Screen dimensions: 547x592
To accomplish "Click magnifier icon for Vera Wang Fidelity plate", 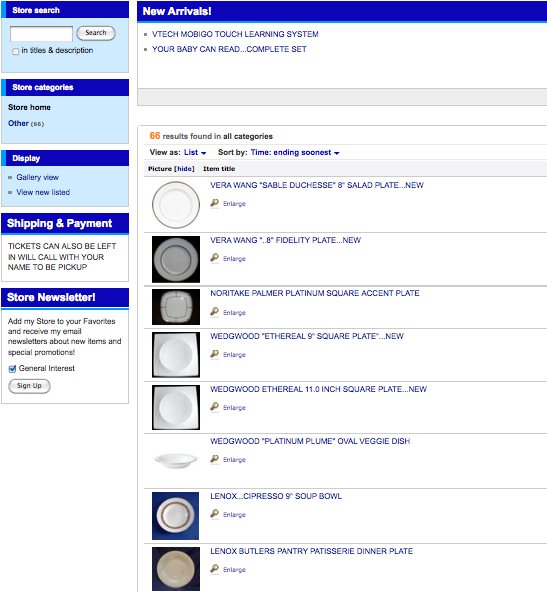I will click(x=214, y=258).
